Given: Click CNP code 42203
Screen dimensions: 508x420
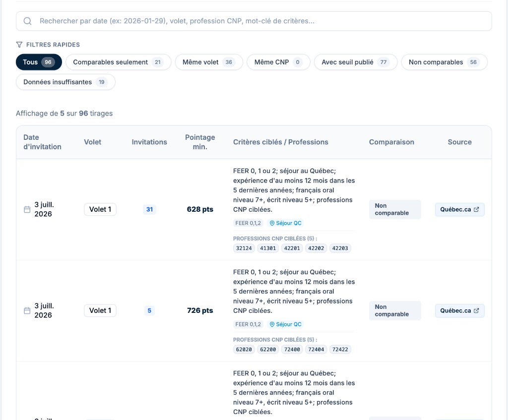Looking at the screenshot, I should 340,248.
